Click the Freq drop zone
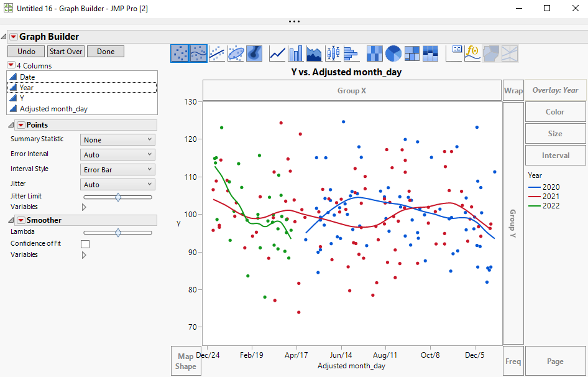 513,361
